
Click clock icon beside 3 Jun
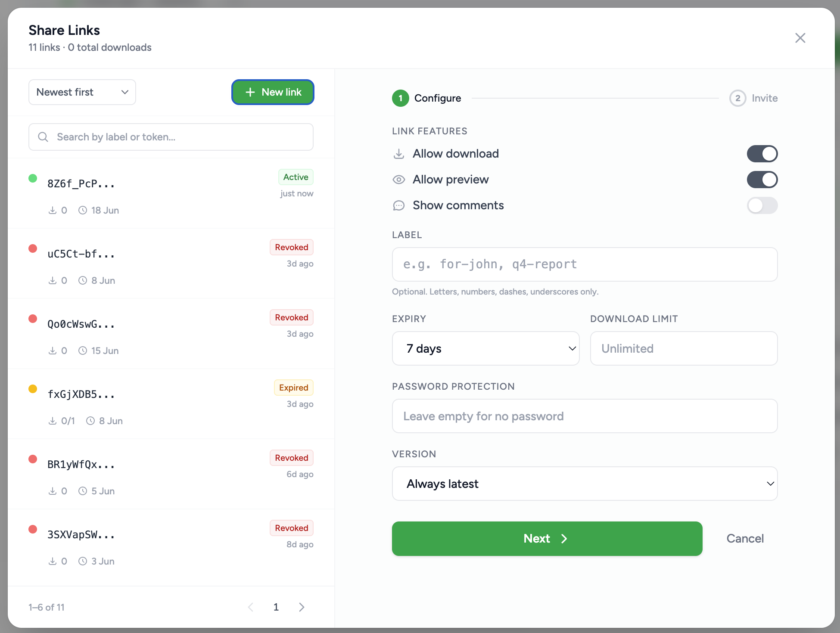coord(83,561)
